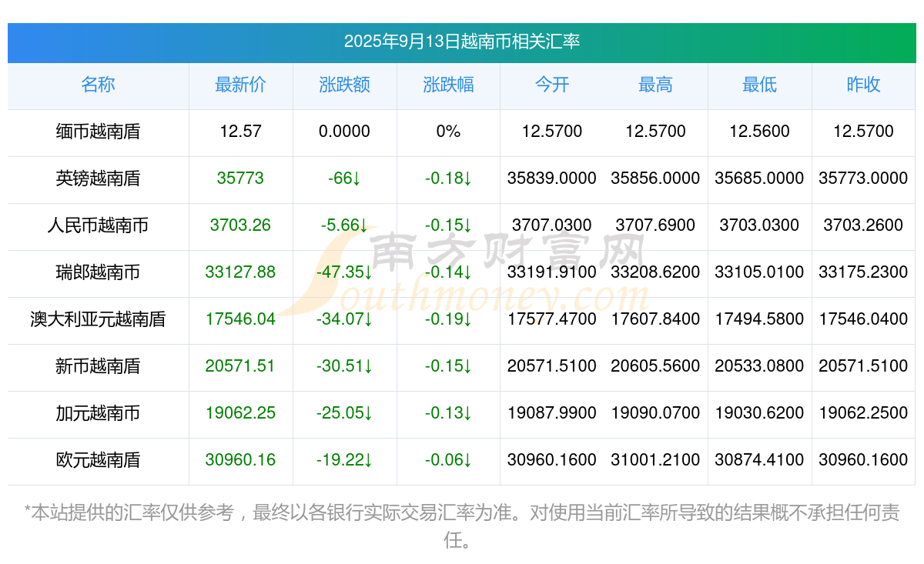Click the 0% change percentage
The width and height of the screenshot is (924, 564).
(x=448, y=132)
